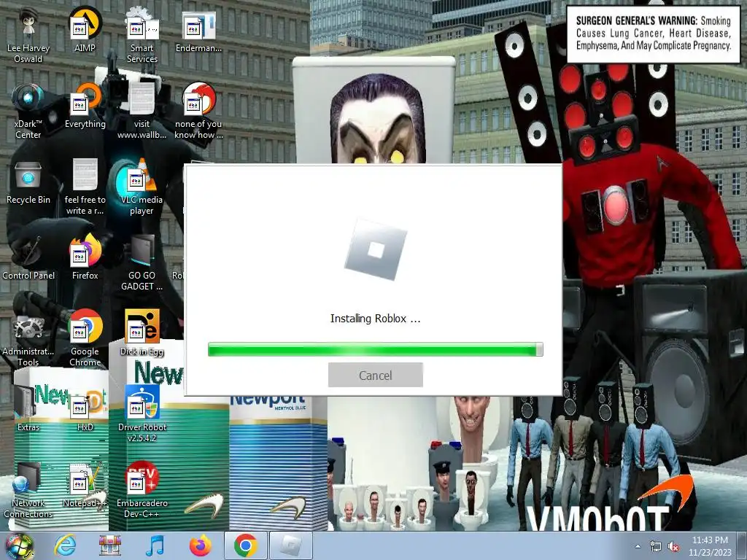Cancel the Roblox installation
747x560 pixels.
click(x=376, y=376)
